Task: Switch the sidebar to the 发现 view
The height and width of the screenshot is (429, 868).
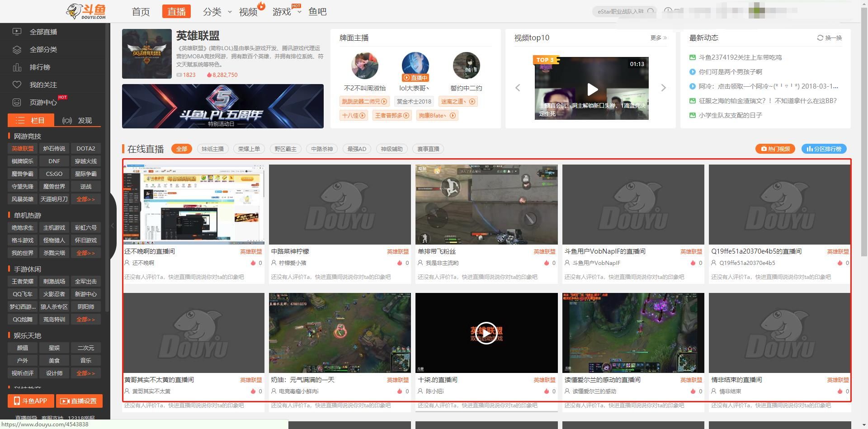Action: pyautogui.click(x=77, y=120)
